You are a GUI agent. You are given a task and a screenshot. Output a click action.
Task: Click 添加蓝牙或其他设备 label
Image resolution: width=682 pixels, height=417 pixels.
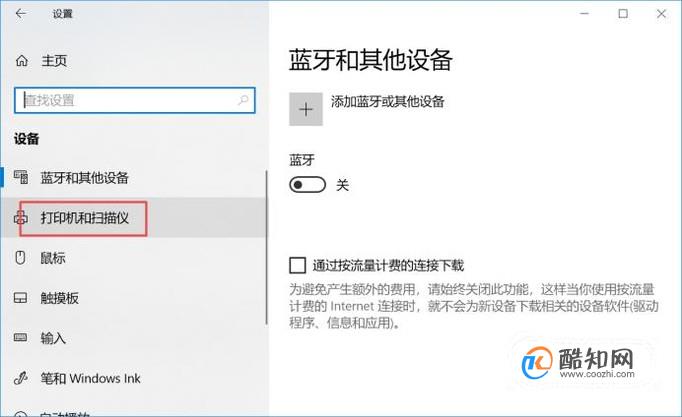click(388, 102)
